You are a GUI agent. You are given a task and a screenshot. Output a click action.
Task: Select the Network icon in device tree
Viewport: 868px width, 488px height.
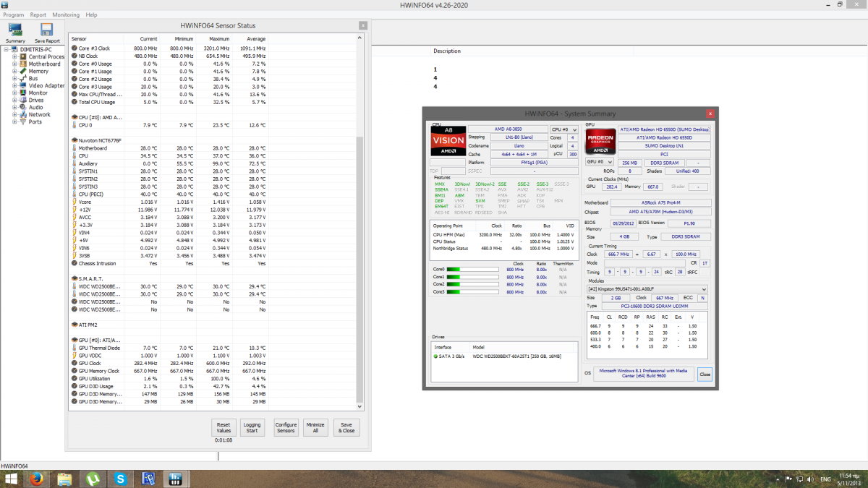23,114
